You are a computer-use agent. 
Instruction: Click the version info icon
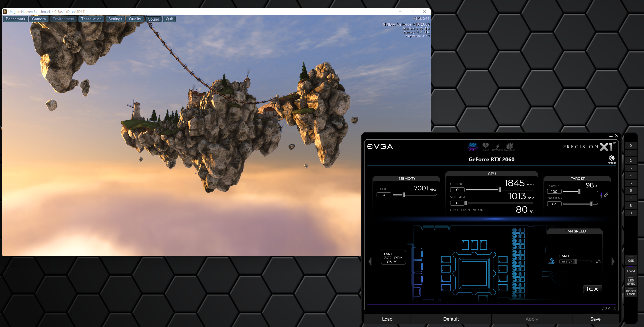click(614, 309)
